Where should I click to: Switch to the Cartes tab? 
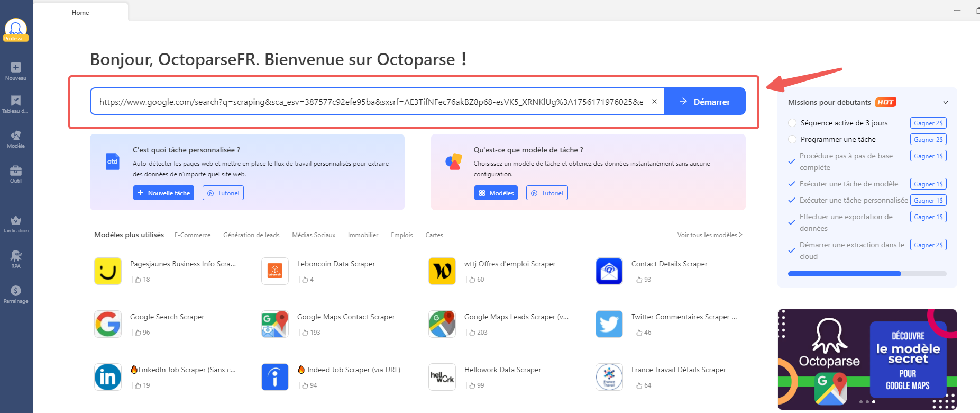[x=434, y=235]
